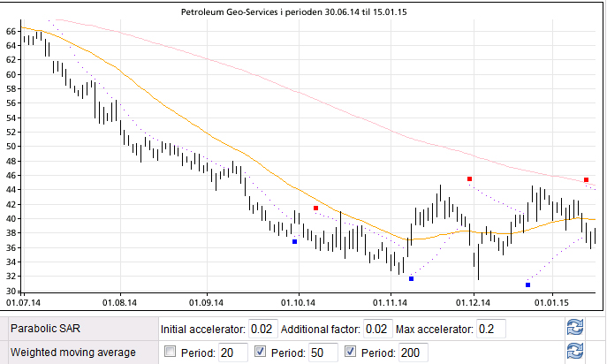This screenshot has height=364, width=607.
Task: Click red SAR marker at chart's far right
Action: click(586, 180)
